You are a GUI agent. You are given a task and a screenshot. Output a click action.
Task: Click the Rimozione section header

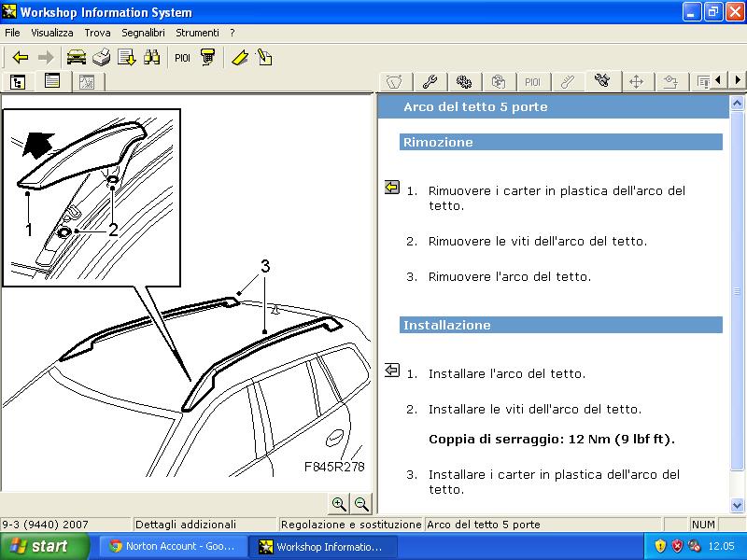[561, 142]
